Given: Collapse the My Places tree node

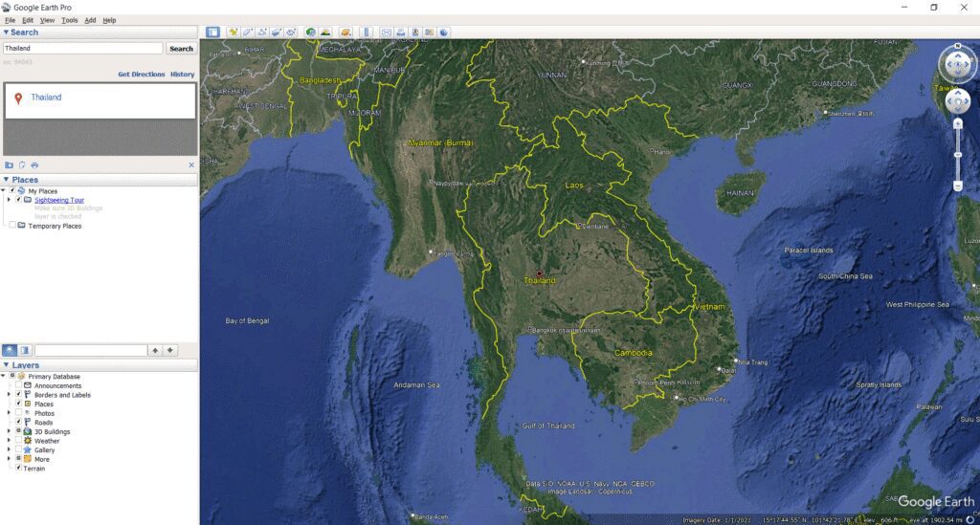Looking at the screenshot, I should [x=3, y=190].
